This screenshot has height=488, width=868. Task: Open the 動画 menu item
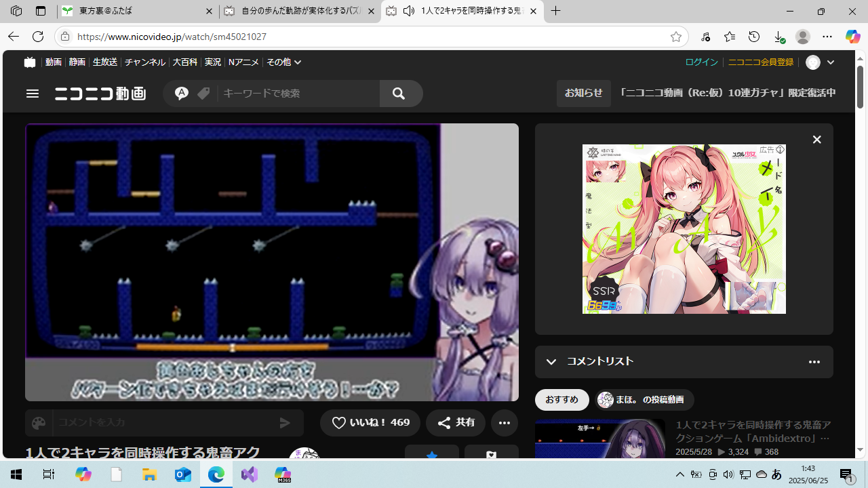coord(53,62)
